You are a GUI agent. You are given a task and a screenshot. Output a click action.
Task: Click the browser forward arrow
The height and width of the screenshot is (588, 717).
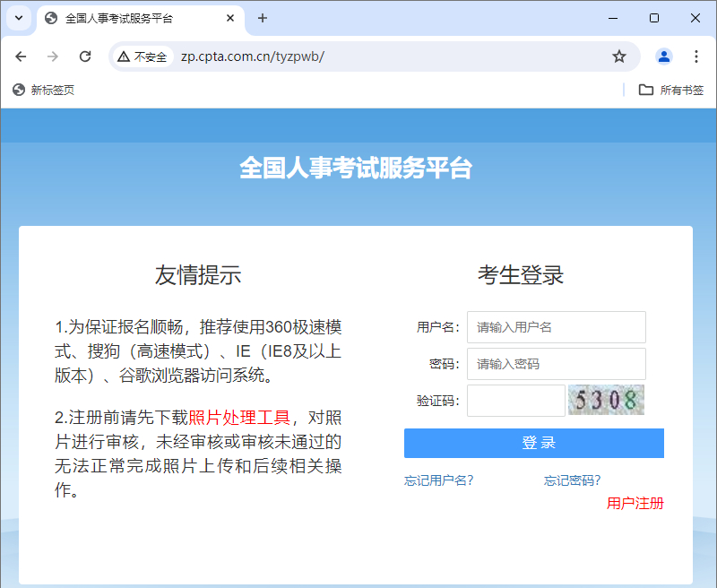[x=53, y=56]
